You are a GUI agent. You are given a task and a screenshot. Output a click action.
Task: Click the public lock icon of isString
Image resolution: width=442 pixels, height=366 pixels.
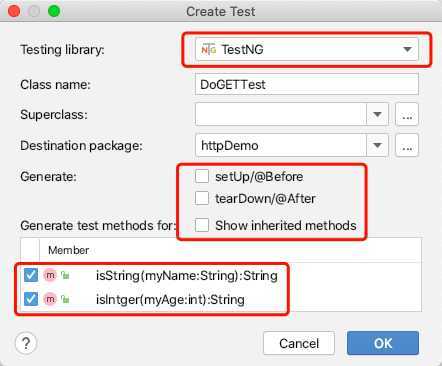65,275
